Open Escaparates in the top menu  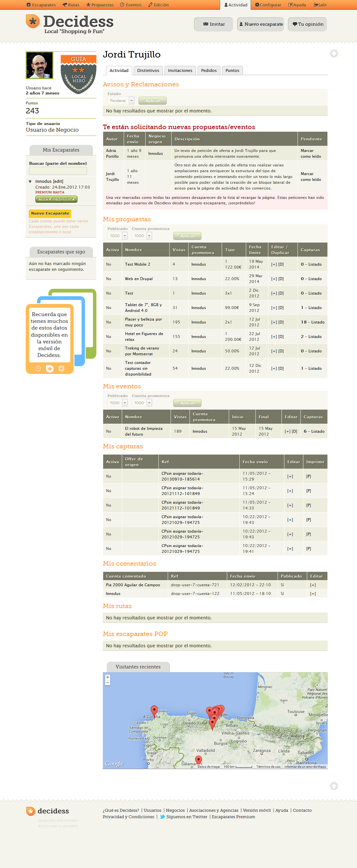tap(41, 5)
